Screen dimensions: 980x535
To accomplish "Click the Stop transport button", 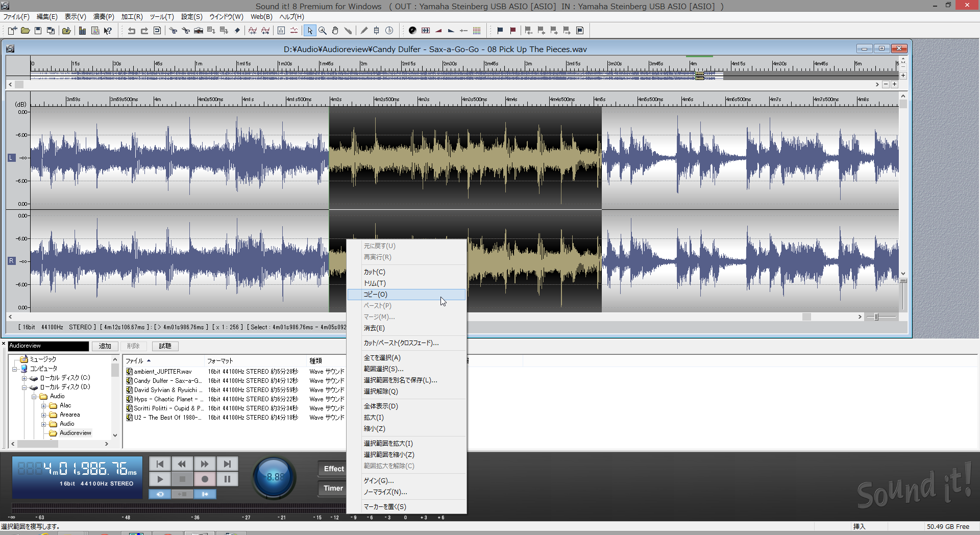I will 182,479.
